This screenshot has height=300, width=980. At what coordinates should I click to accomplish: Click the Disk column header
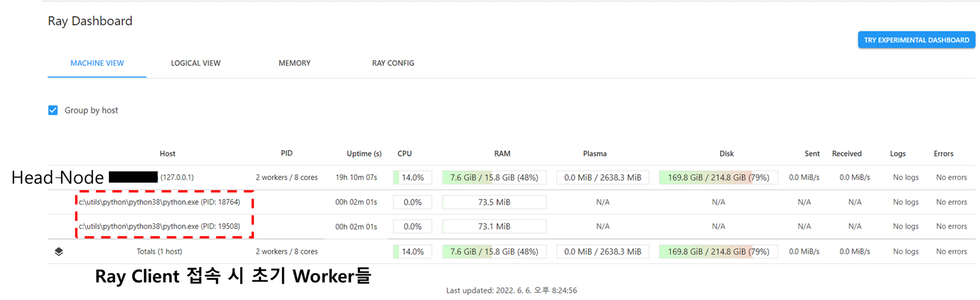pos(727,154)
